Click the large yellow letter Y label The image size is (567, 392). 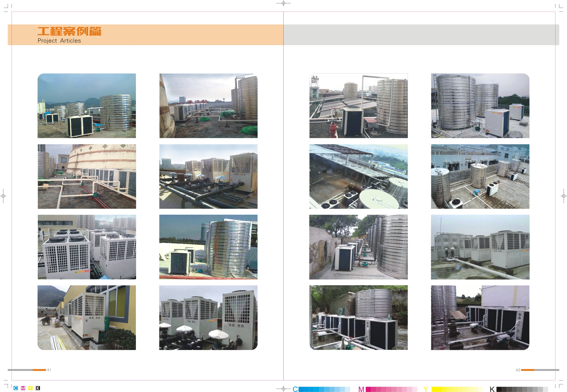[426, 389]
